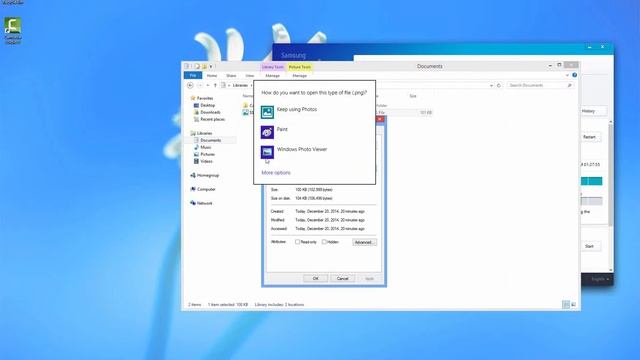Focus the Search Documents field
The height and width of the screenshot is (360, 640).
(x=540, y=85)
